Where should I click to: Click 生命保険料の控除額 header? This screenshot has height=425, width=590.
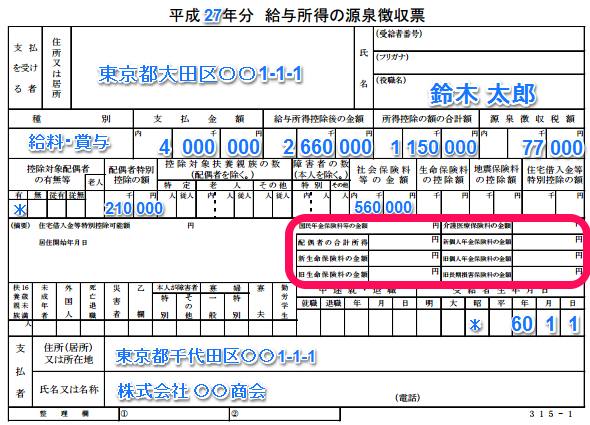coord(443,175)
